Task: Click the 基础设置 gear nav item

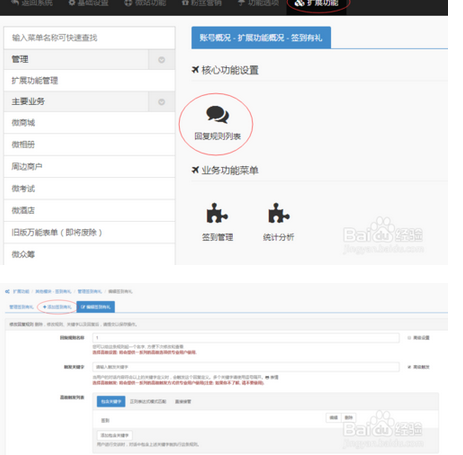Action: [88, 3]
